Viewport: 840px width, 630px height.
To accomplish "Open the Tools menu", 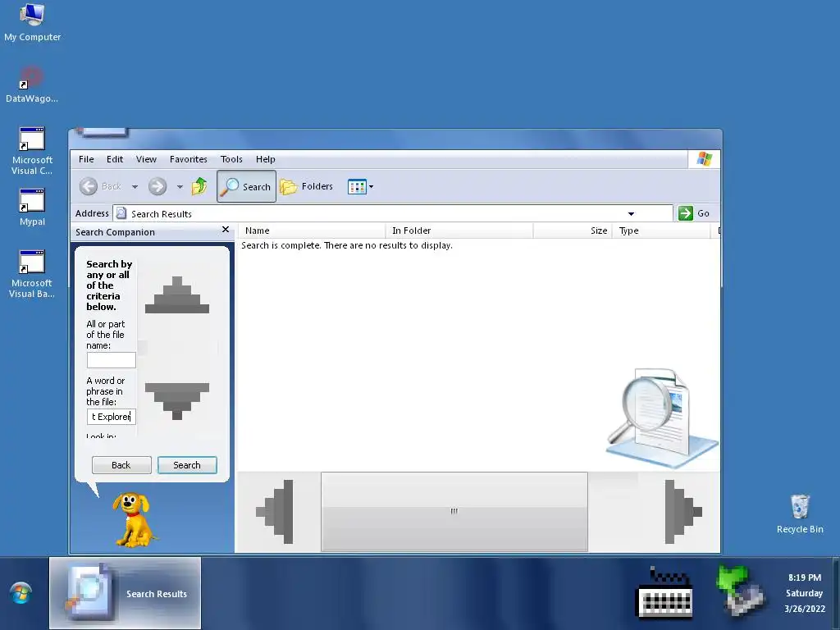I will tap(231, 159).
